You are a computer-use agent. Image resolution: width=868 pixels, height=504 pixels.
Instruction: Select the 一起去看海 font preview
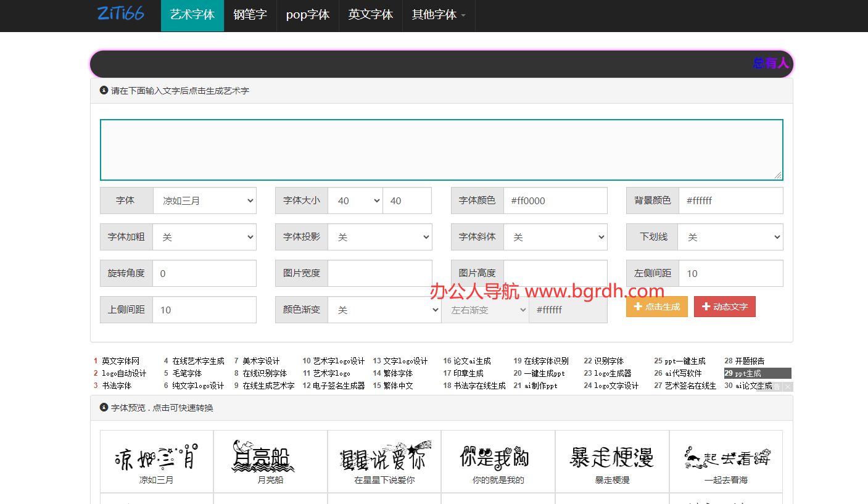coord(726,461)
